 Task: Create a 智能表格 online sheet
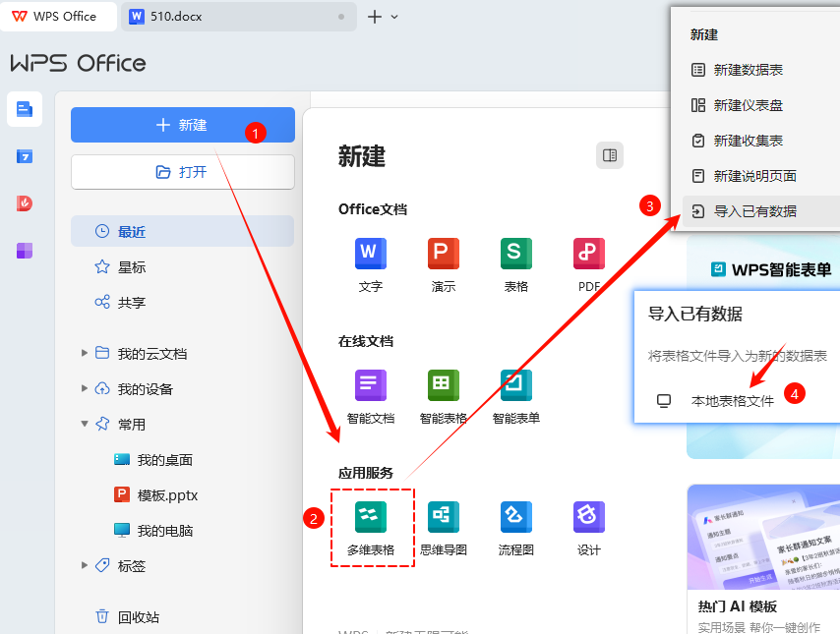[x=444, y=397]
